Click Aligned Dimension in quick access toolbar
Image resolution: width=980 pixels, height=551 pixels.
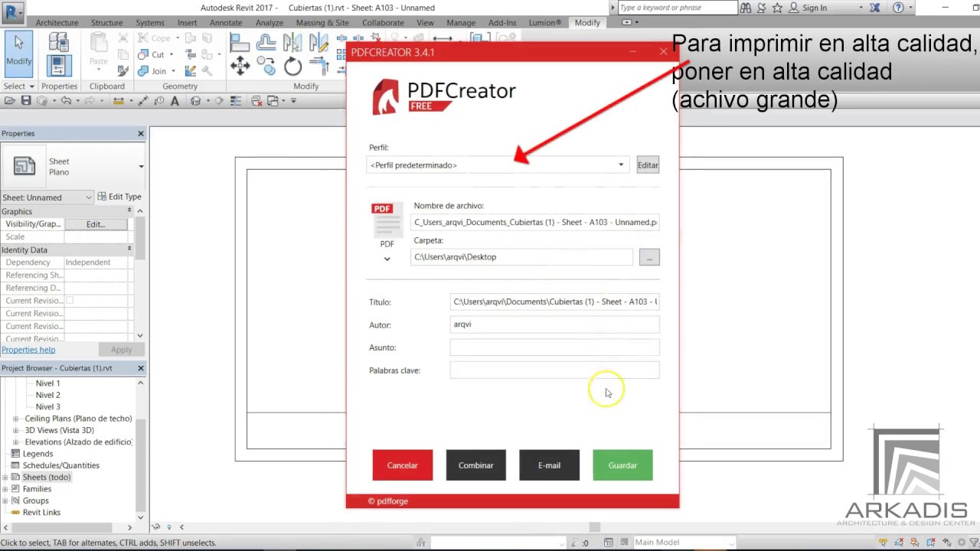click(x=142, y=101)
